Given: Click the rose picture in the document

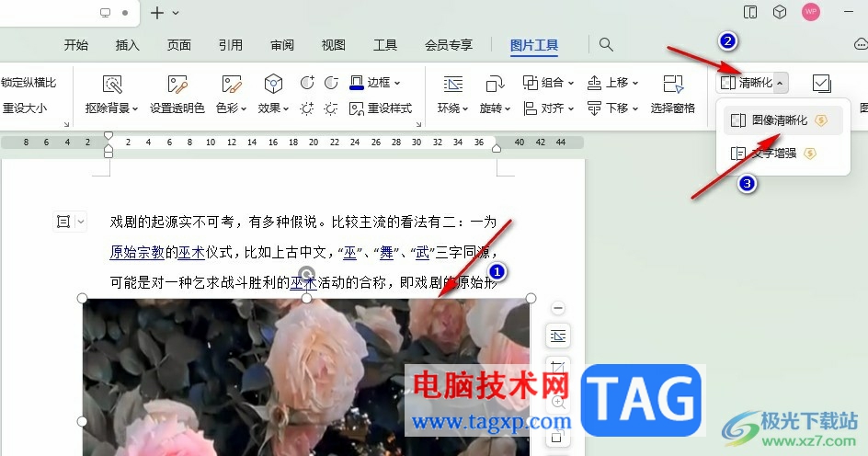Looking at the screenshot, I should (x=306, y=377).
